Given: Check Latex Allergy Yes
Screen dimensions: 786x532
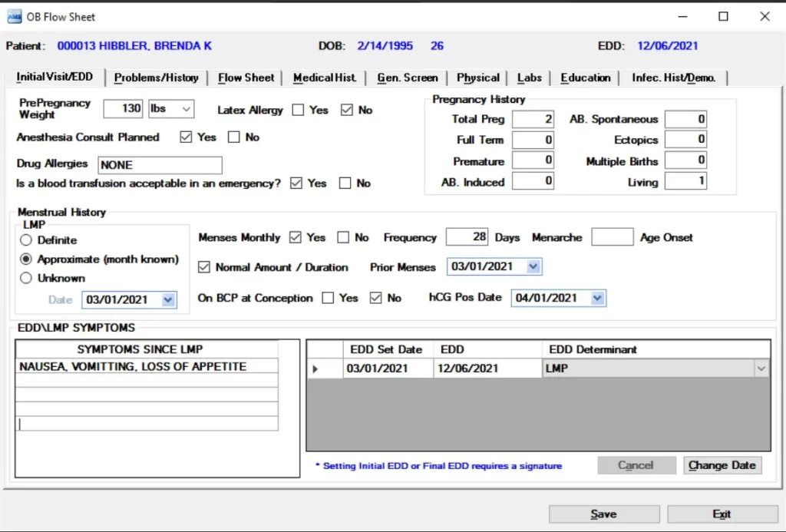Looking at the screenshot, I should tap(298, 110).
